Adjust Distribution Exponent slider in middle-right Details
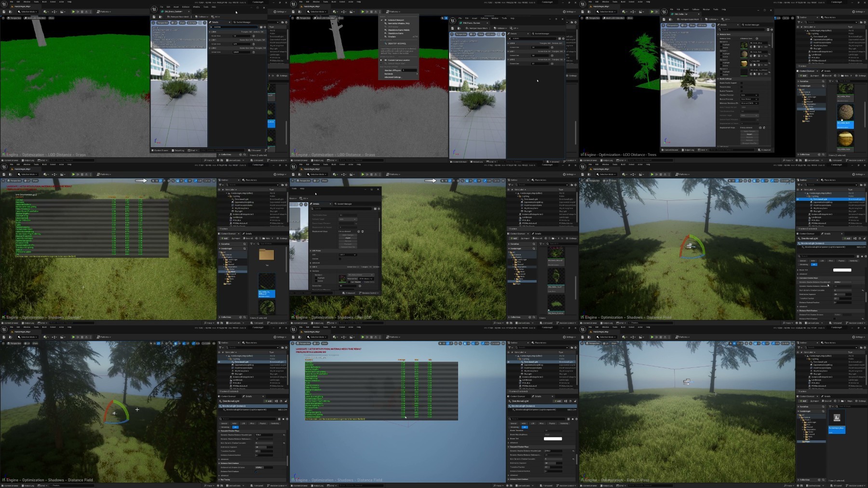The width and height of the screenshot is (868, 488). 842,294
